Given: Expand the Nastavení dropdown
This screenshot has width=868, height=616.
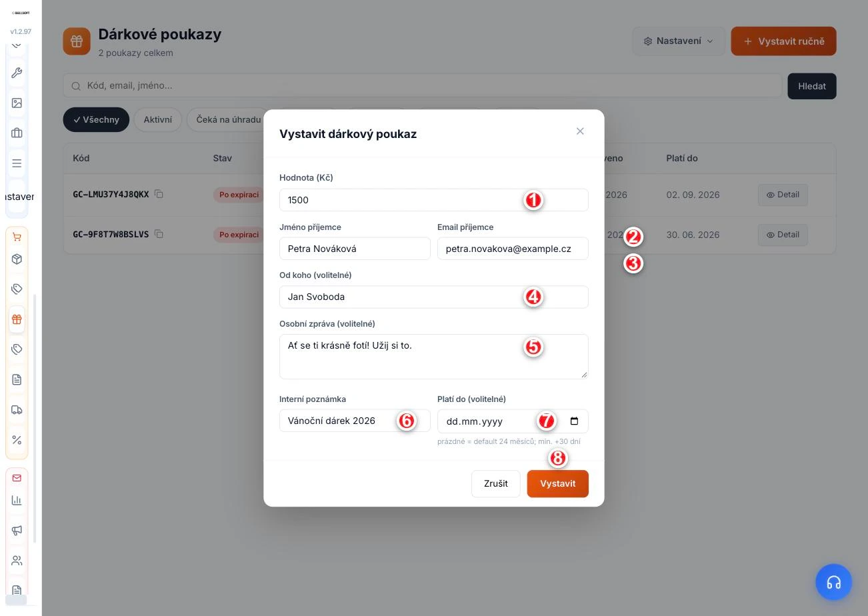Looking at the screenshot, I should 678,41.
